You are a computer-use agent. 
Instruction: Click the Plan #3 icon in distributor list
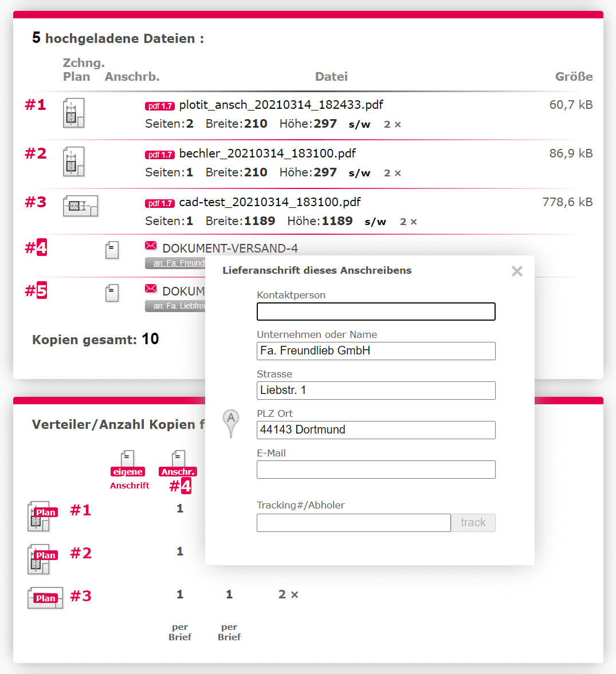45,598
